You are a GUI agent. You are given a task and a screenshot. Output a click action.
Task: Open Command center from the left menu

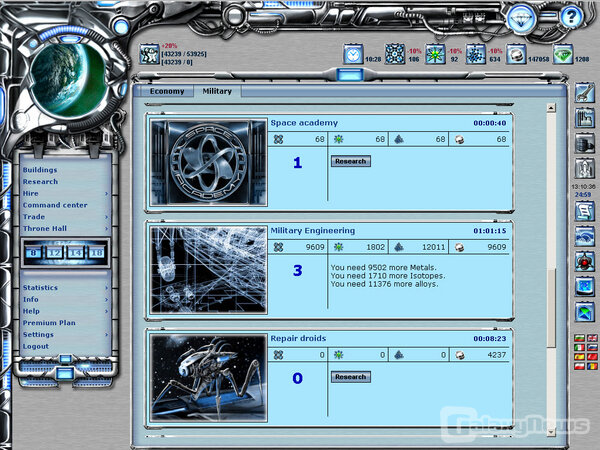tap(55, 205)
